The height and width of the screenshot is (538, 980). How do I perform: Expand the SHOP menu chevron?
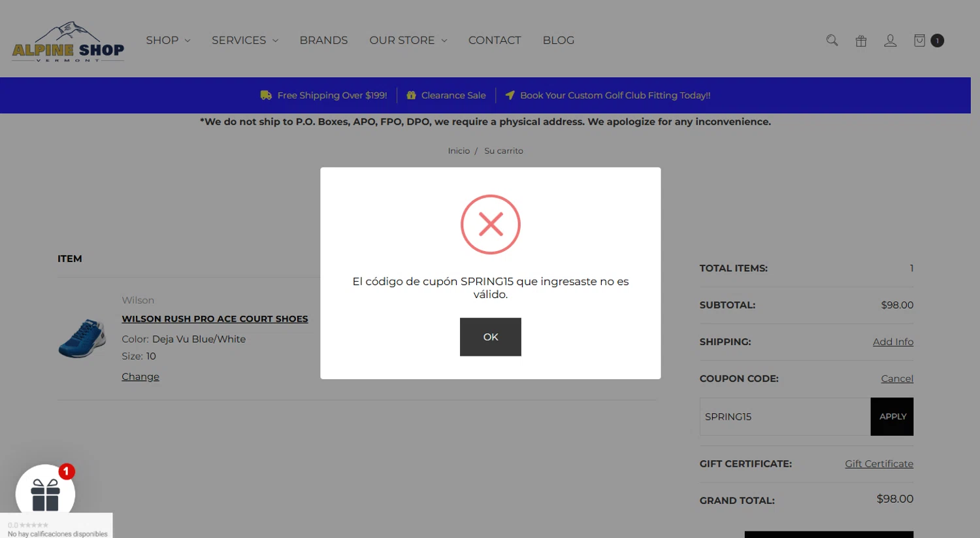[188, 41]
